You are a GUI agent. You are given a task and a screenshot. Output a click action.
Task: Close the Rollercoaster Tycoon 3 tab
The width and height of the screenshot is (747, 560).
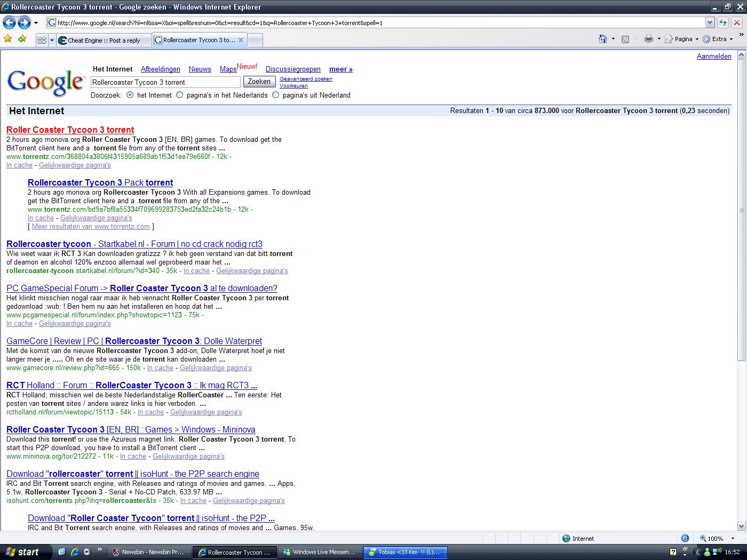coord(241,40)
